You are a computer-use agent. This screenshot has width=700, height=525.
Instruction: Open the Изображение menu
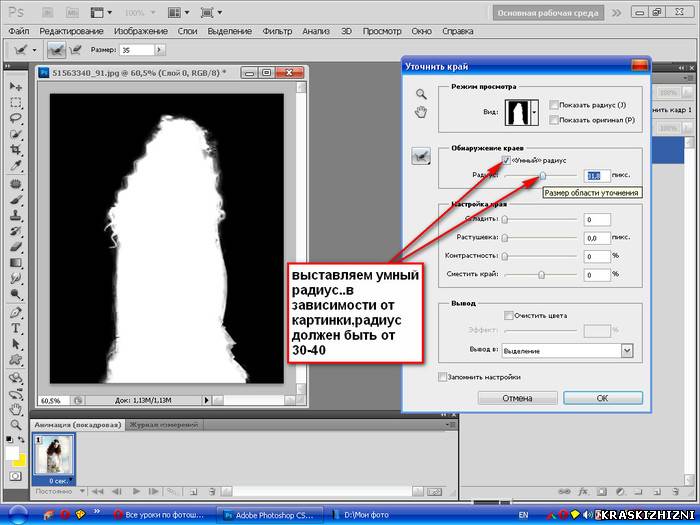(141, 31)
